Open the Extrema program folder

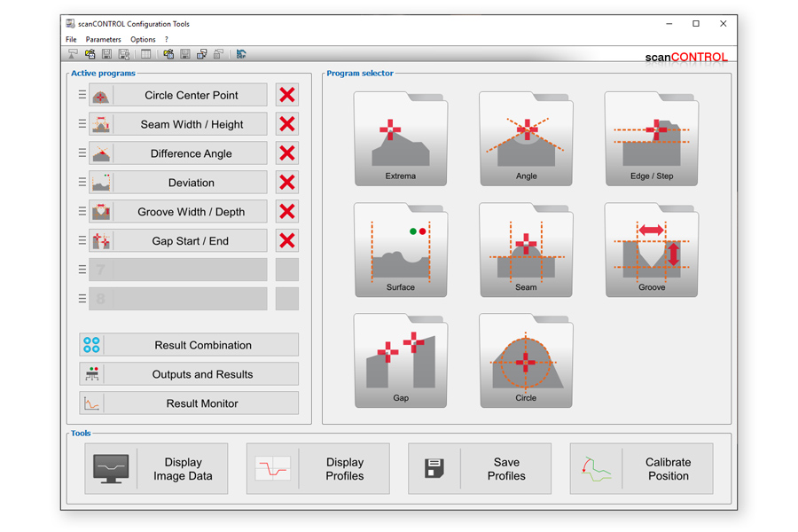click(400, 139)
